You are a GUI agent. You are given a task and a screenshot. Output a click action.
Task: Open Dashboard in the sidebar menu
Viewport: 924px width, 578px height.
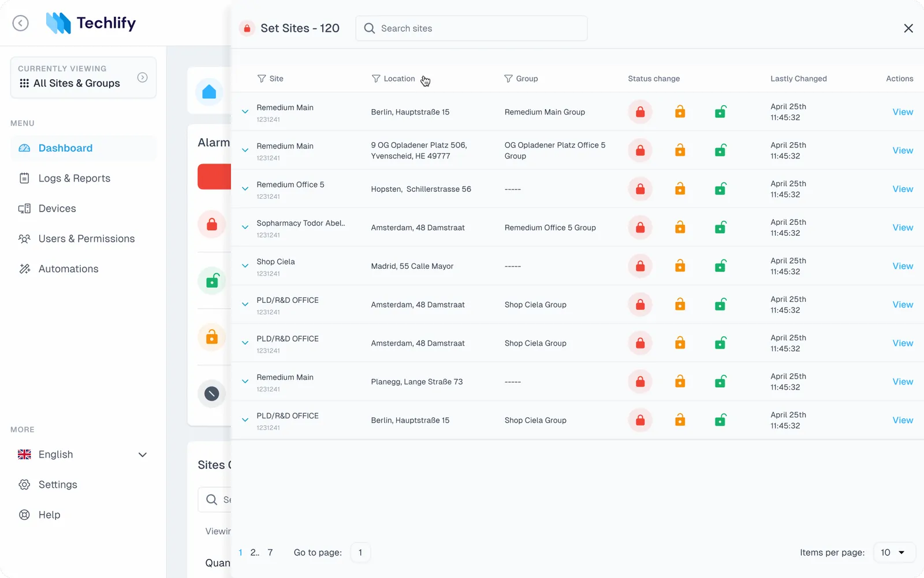pos(83,148)
